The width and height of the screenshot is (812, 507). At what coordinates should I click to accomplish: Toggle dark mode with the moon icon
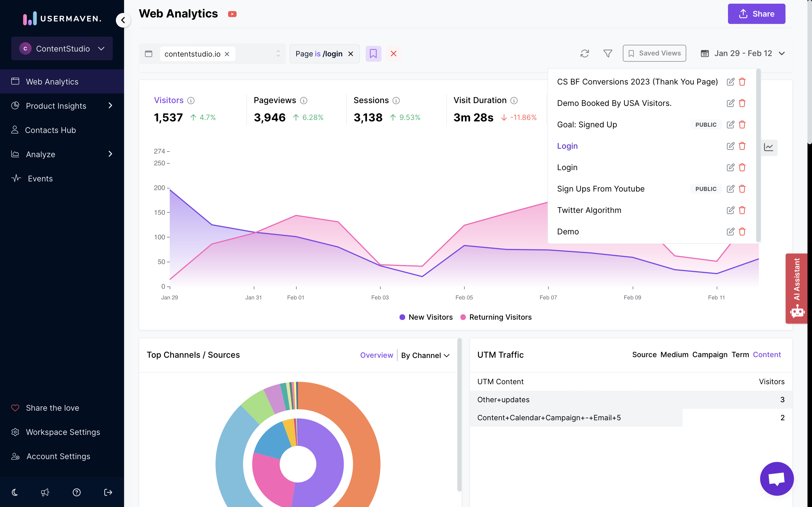(x=15, y=492)
